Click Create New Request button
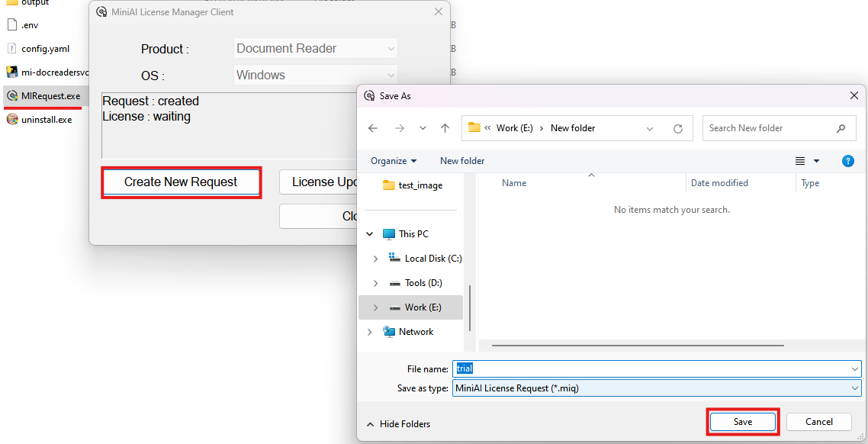The image size is (868, 444). [181, 182]
